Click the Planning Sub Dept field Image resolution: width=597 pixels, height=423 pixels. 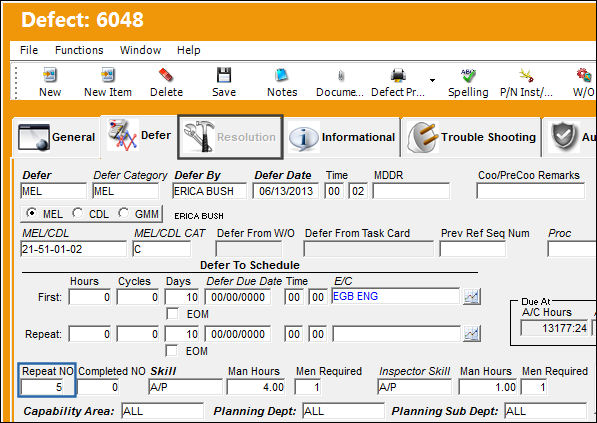click(545, 411)
